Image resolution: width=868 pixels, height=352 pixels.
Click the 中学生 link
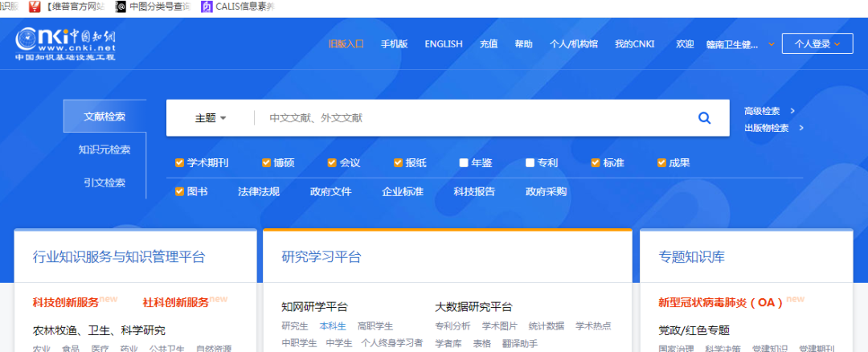click(x=339, y=343)
